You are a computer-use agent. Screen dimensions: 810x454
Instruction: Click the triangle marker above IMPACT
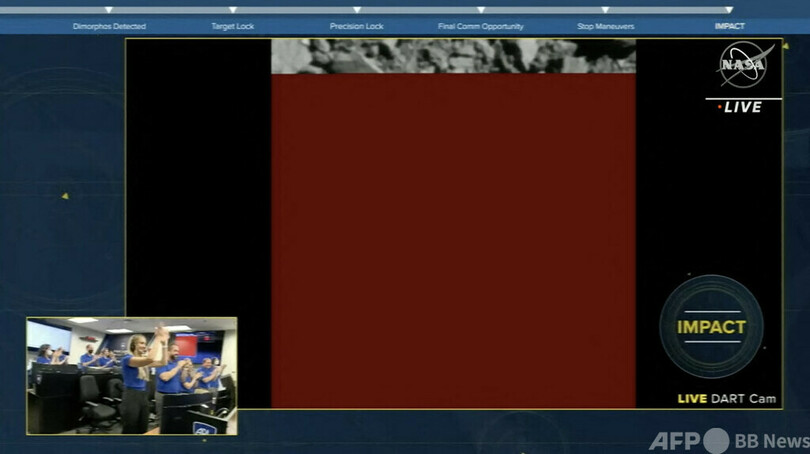pos(729,10)
